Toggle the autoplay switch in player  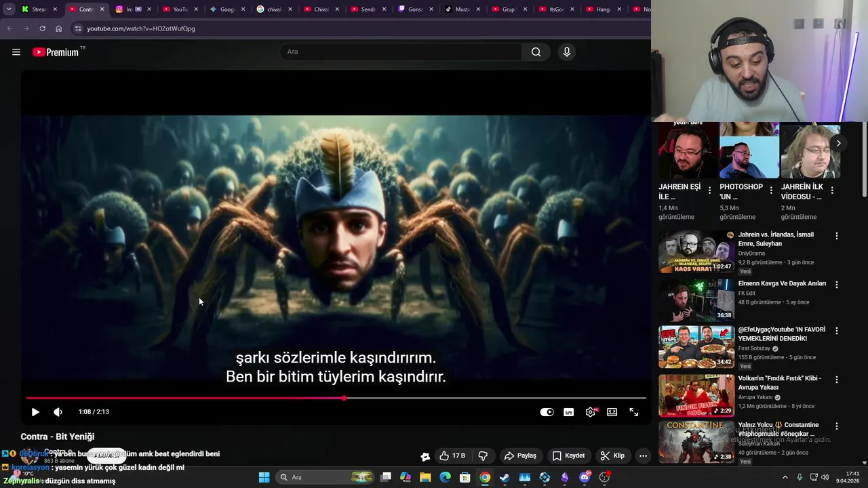coord(547,412)
